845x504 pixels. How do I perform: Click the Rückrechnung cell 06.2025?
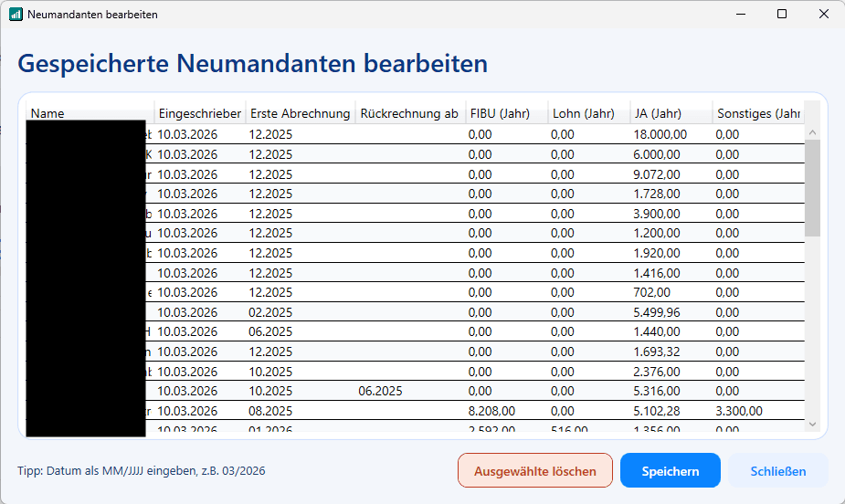[410, 391]
